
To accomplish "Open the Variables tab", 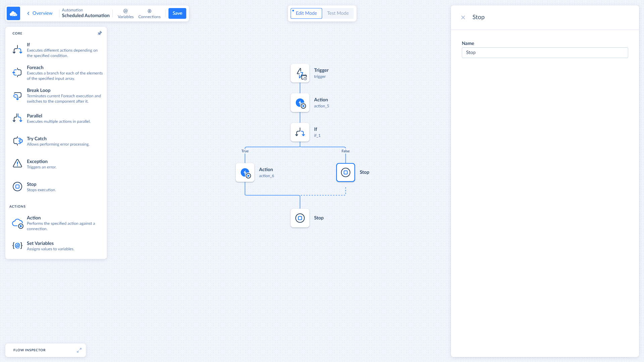I will (x=126, y=13).
